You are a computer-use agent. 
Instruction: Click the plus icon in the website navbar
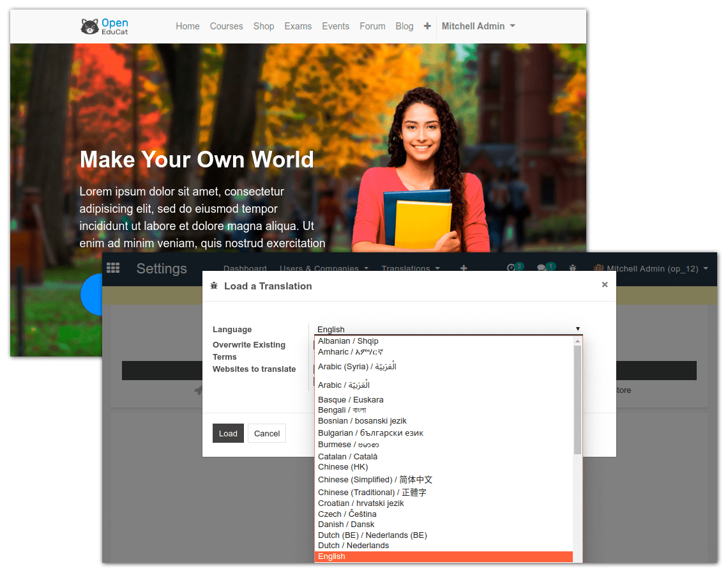pos(427,26)
